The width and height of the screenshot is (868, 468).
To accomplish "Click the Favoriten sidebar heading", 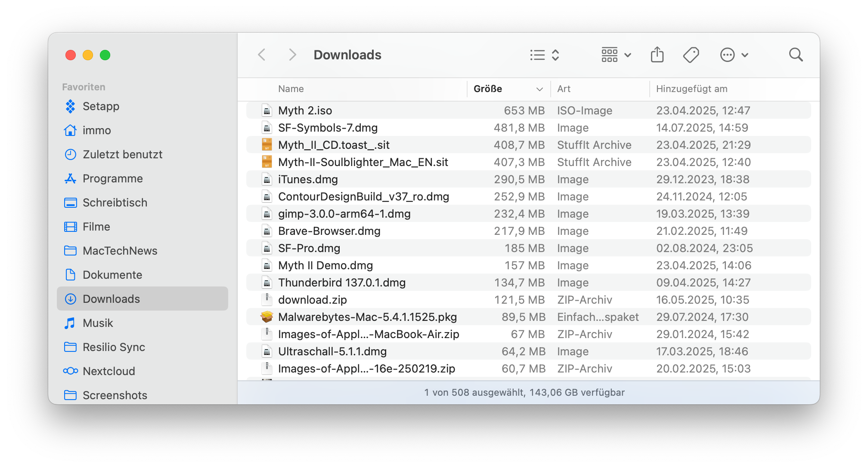I will point(84,87).
